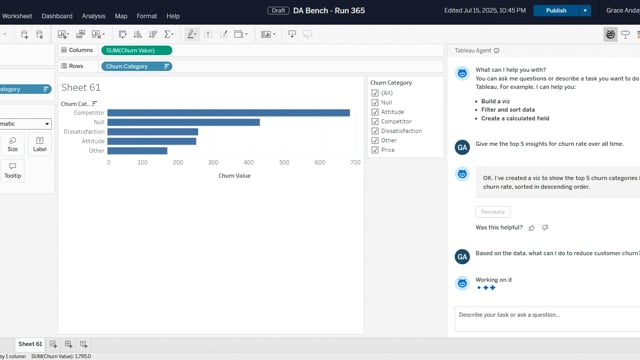Click the Format brush toolbar icon
The width and height of the screenshot is (640, 360).
(224, 34)
